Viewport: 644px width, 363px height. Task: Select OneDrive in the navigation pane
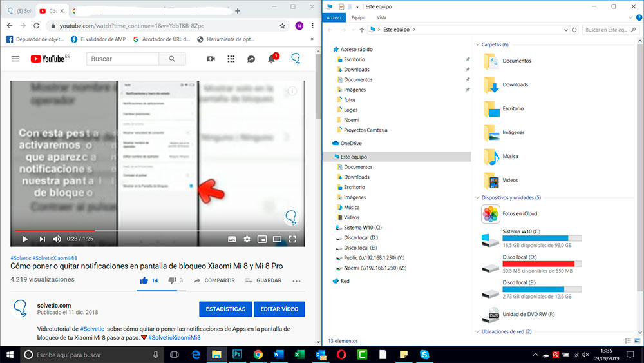click(347, 144)
